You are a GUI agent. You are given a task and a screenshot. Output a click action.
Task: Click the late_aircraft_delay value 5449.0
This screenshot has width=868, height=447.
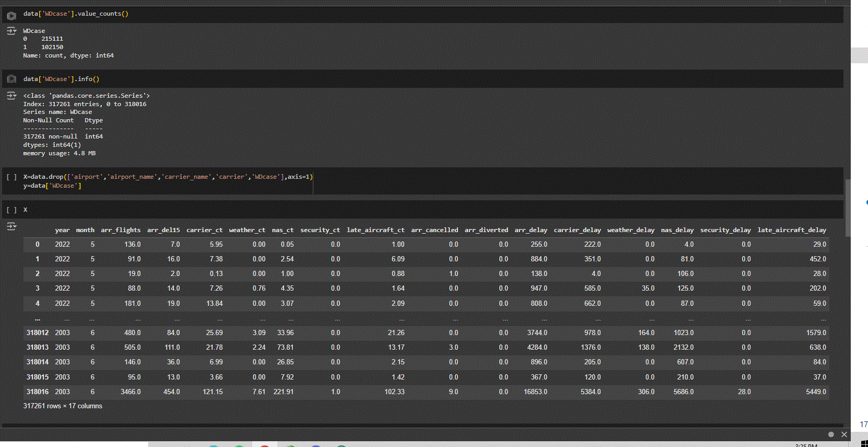pos(816,392)
